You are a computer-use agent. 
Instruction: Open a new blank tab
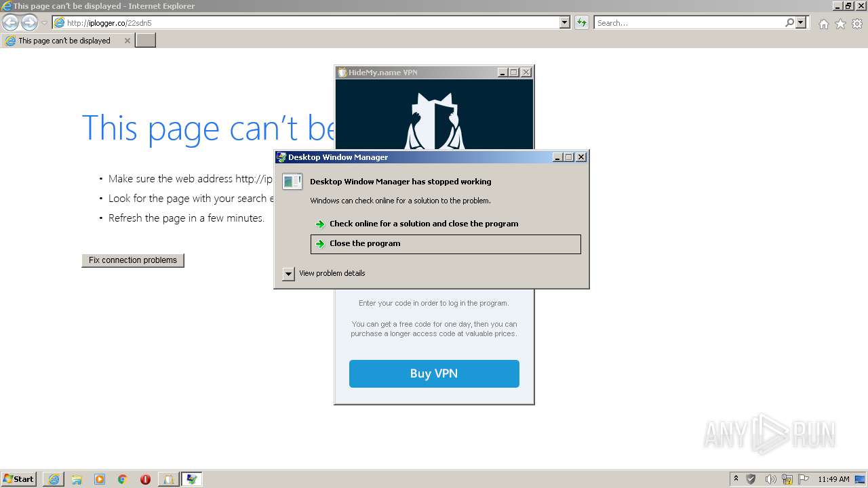pyautogui.click(x=146, y=41)
